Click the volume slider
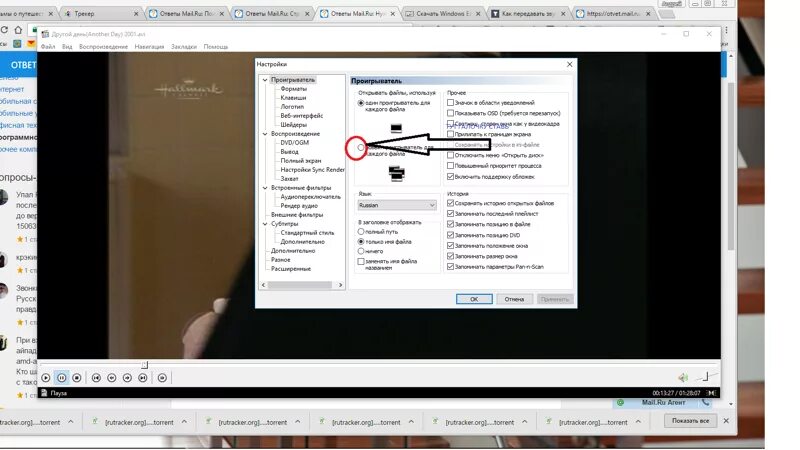This screenshot has width=800, height=450. click(x=707, y=378)
